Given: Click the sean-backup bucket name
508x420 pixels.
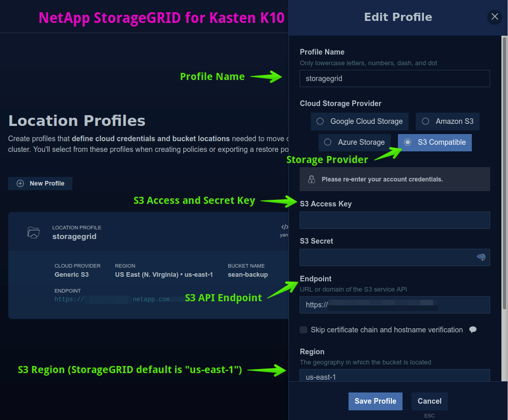Looking at the screenshot, I should (248, 275).
